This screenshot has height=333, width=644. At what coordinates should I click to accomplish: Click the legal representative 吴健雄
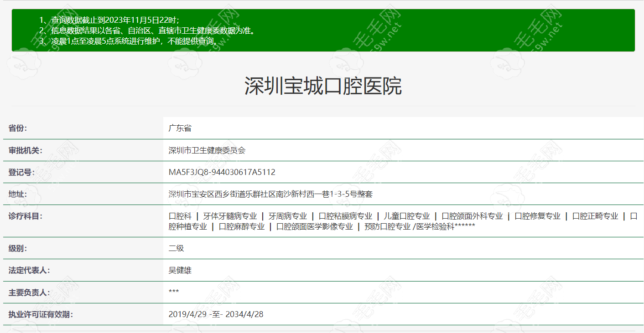coord(180,271)
